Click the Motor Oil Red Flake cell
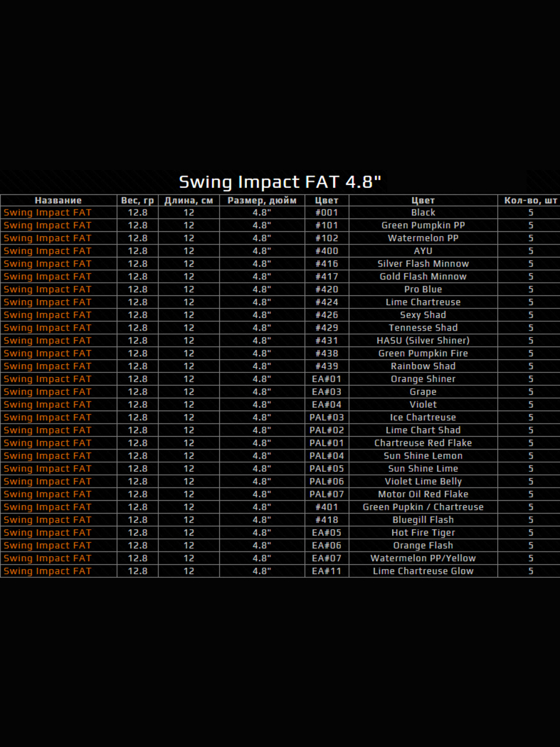Screen dimensions: 560x747 423,494
